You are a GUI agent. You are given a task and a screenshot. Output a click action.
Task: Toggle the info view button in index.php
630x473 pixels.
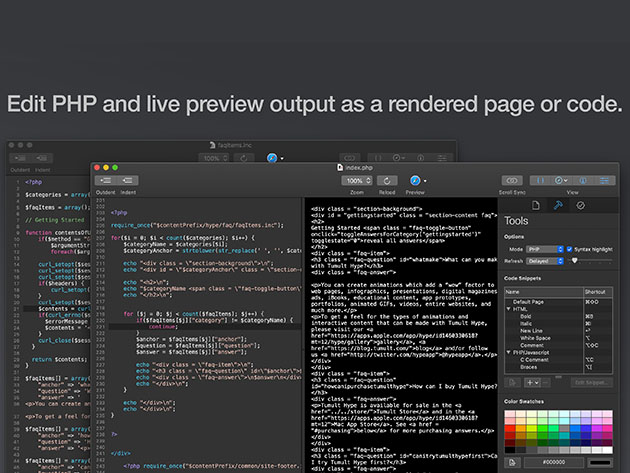[583, 181]
